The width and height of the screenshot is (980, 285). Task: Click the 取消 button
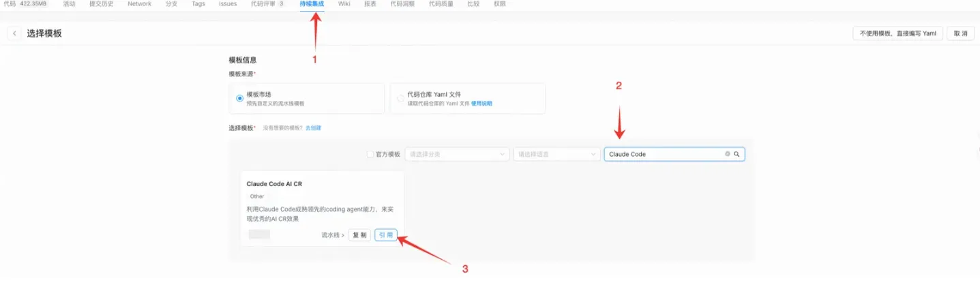pyautogui.click(x=960, y=33)
